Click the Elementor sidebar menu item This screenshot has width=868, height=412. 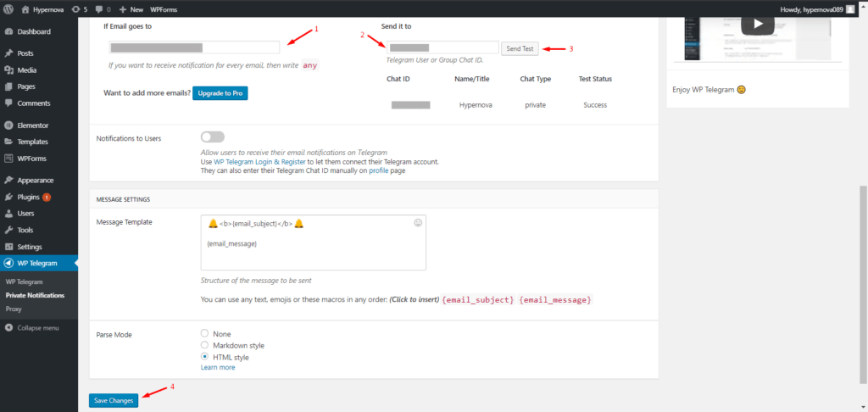pyautogui.click(x=32, y=125)
